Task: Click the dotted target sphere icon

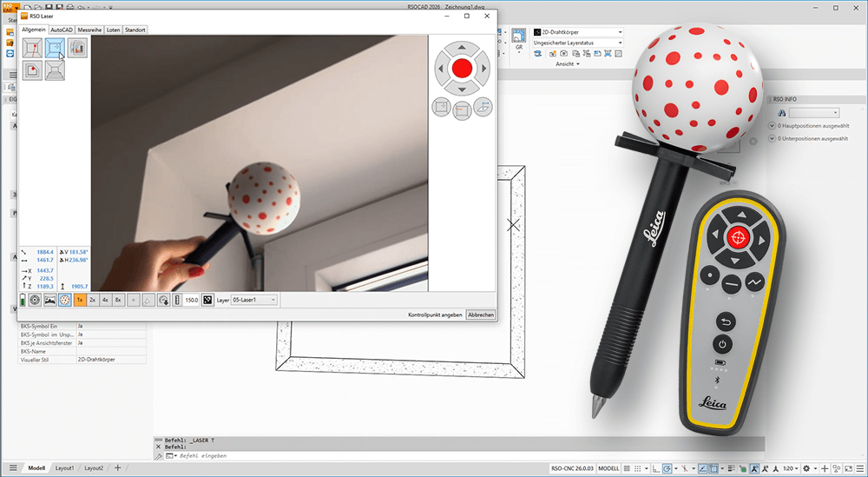Action: pyautogui.click(x=65, y=300)
